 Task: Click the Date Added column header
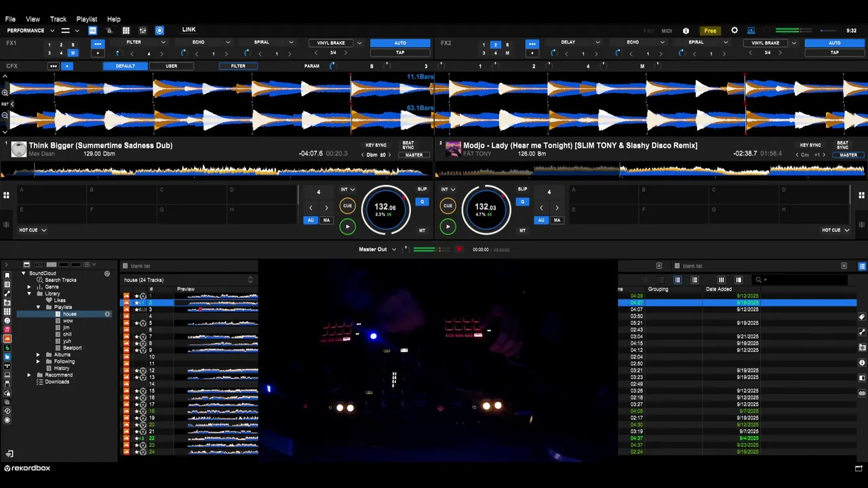[x=719, y=289]
